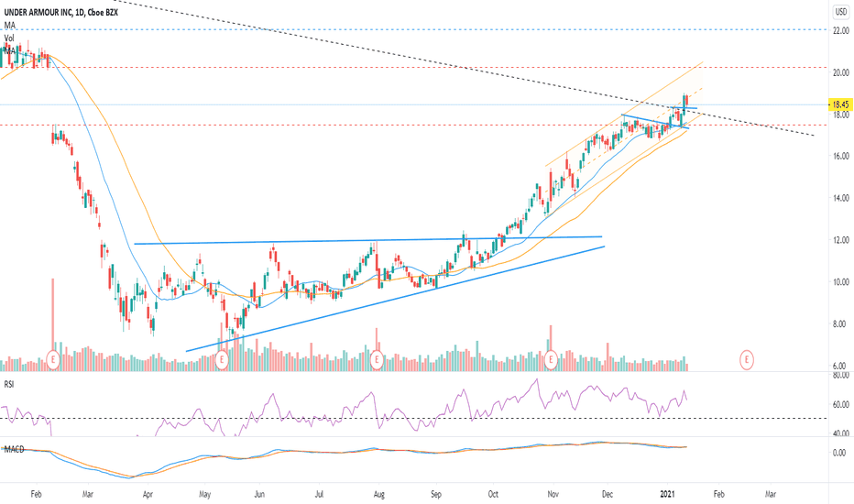The height and width of the screenshot is (504, 854).
Task: Click the Jun label on the time axis
Action: [259, 494]
